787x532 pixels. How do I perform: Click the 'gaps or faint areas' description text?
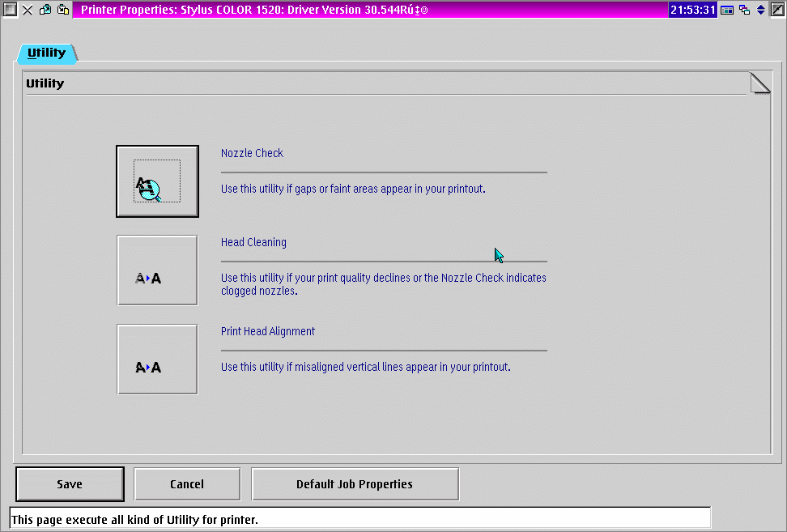[x=353, y=189]
